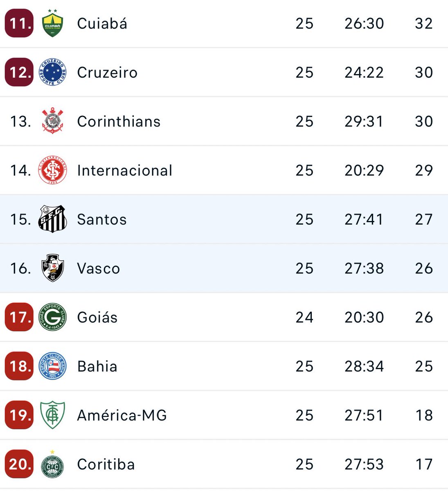
Task: Click the Cruzeiro club crest
Action: pyautogui.click(x=53, y=72)
